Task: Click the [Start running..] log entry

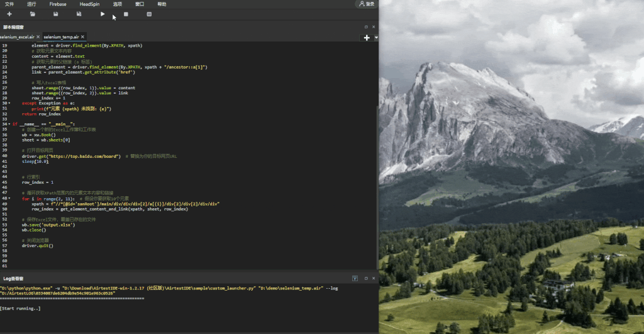Action: coord(20,309)
